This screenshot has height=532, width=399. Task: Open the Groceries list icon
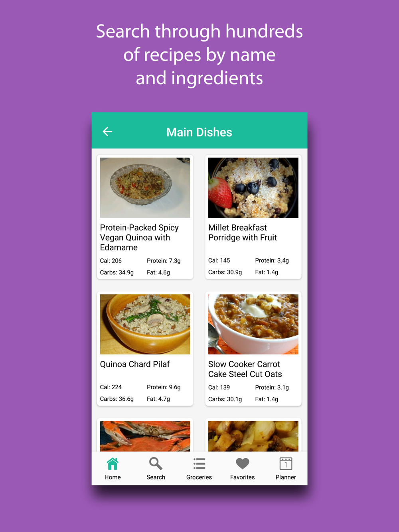pos(199,464)
